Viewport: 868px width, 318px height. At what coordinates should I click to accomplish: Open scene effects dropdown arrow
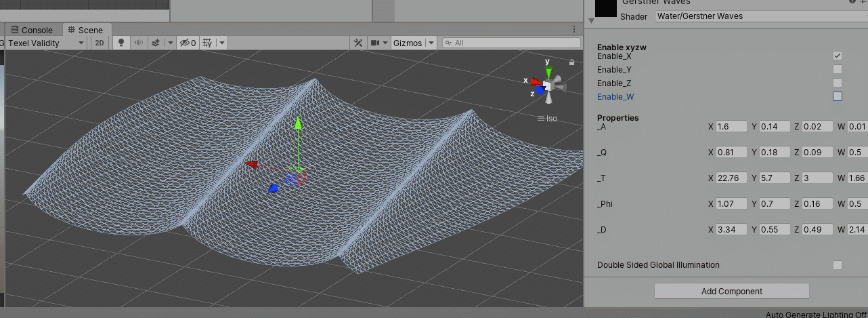tap(170, 43)
